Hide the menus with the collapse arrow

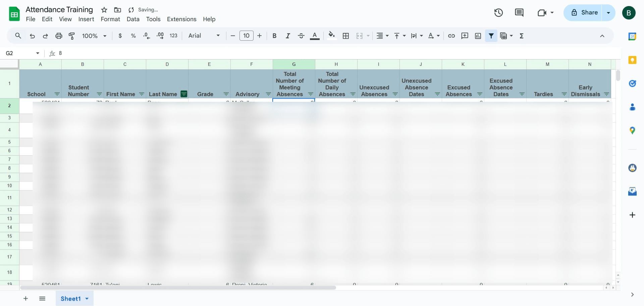click(602, 36)
